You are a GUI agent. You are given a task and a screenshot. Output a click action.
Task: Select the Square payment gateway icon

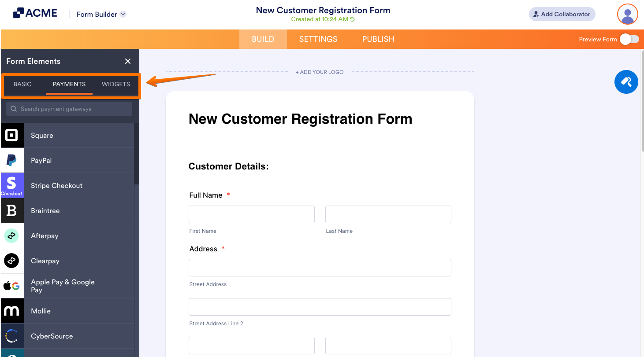(x=12, y=135)
